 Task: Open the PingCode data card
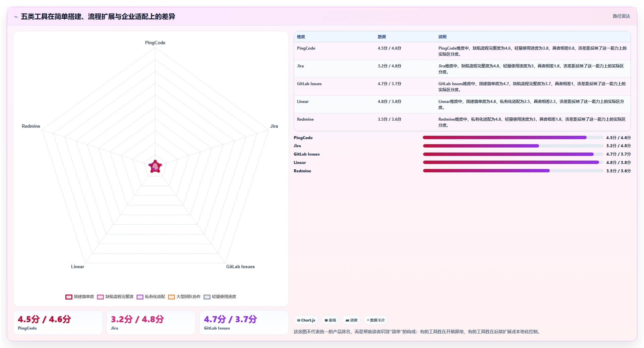pos(58,323)
